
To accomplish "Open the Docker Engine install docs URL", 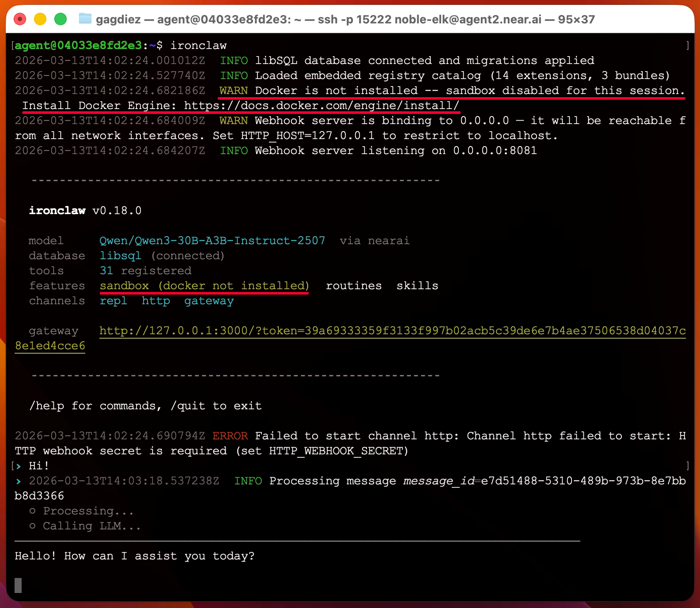I will [x=322, y=106].
